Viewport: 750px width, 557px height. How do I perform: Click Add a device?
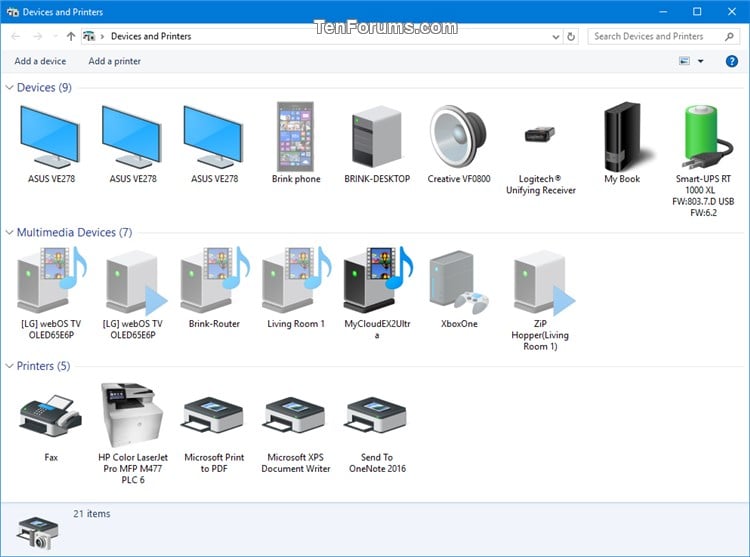(40, 61)
